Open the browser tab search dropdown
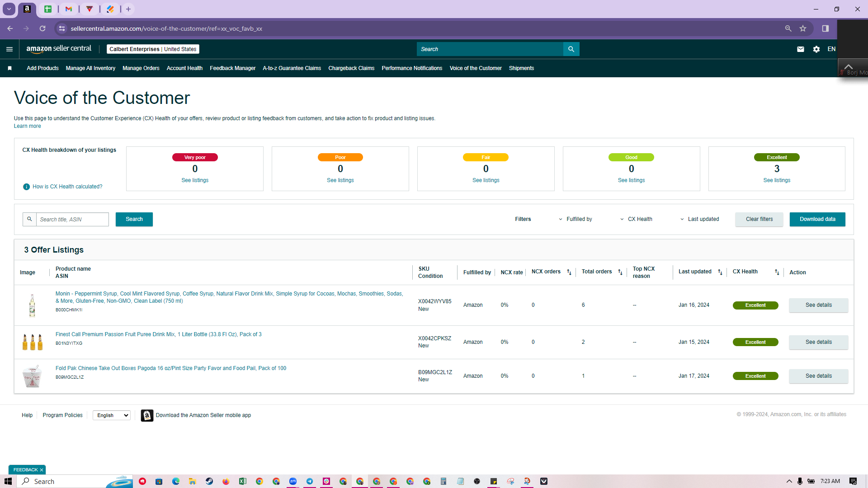868x488 pixels. (x=9, y=9)
